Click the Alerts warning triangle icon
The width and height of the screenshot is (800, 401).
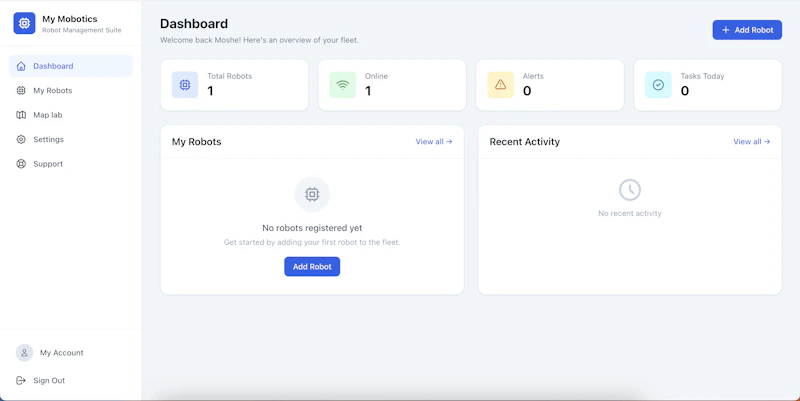(x=501, y=85)
